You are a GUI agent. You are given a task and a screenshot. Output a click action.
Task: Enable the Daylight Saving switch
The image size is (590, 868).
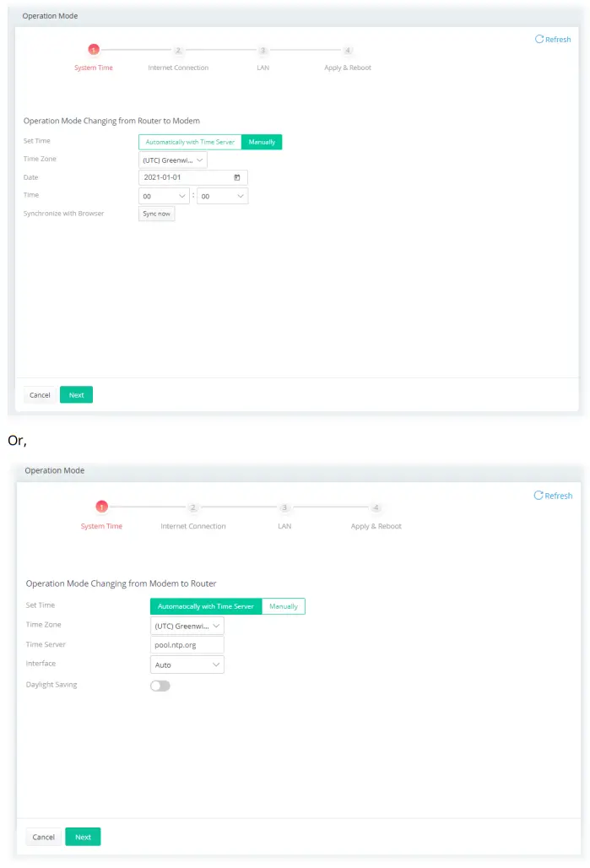(x=160, y=686)
